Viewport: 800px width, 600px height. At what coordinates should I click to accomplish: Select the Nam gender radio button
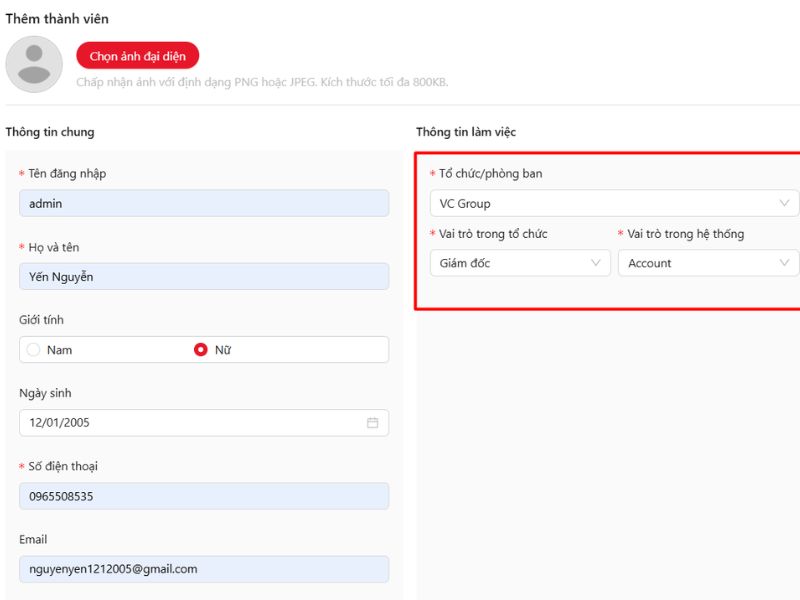click(x=34, y=350)
